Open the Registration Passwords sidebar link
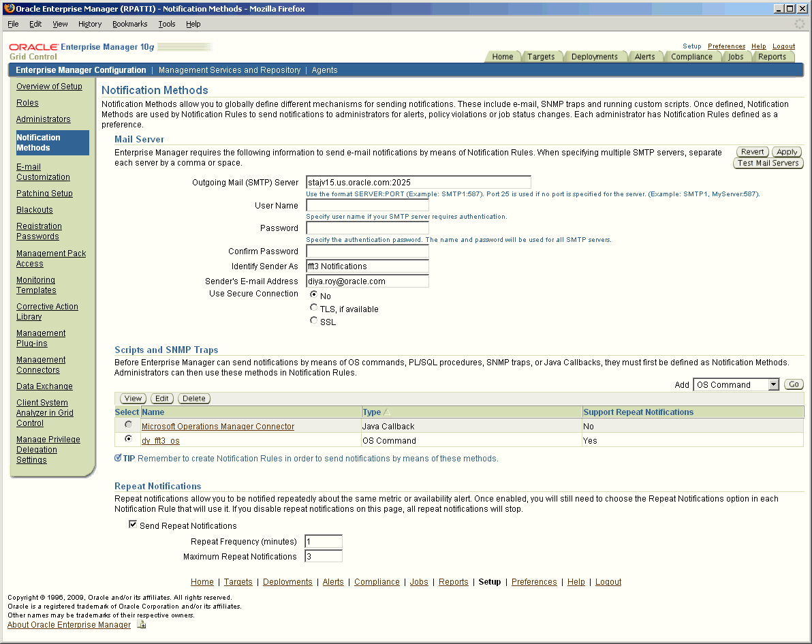 (39, 231)
